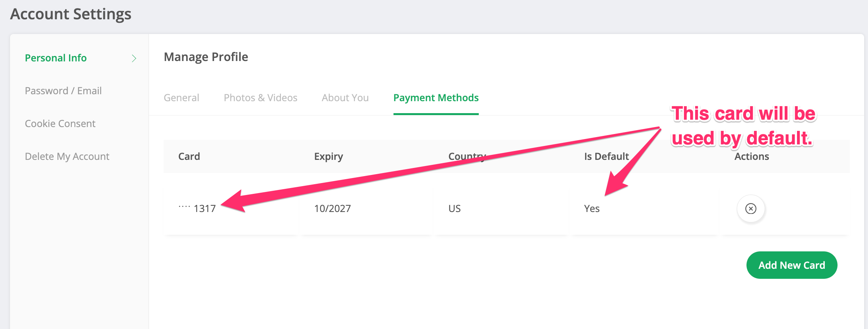868x329 pixels.
Task: Select the Payment Methods tab
Action: point(436,98)
